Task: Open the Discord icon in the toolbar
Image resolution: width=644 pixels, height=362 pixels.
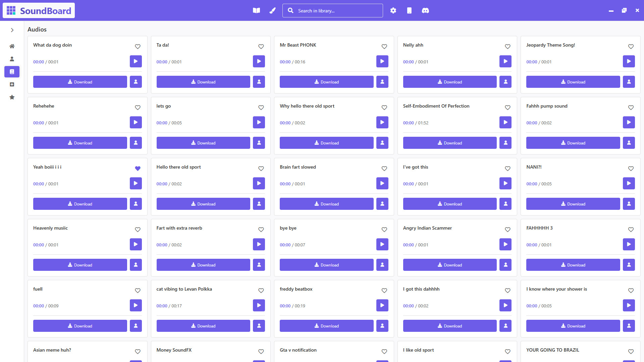Action: 425,10
